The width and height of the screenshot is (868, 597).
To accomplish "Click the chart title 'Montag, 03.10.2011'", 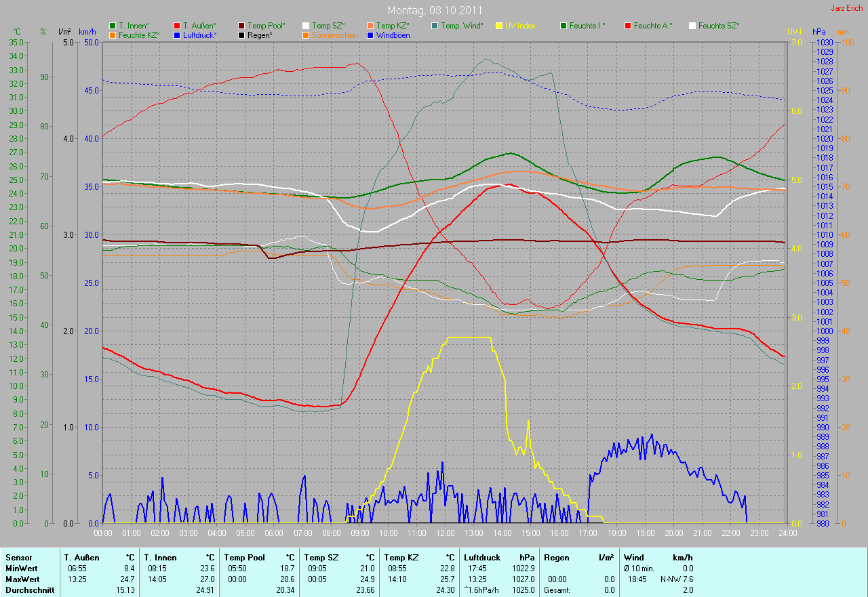I will pos(435,11).
